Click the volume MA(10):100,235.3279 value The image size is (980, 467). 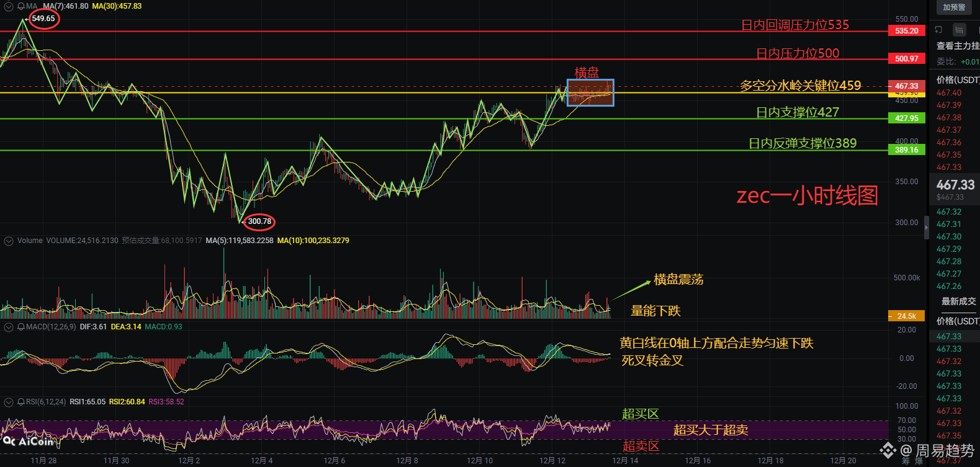tap(313, 241)
